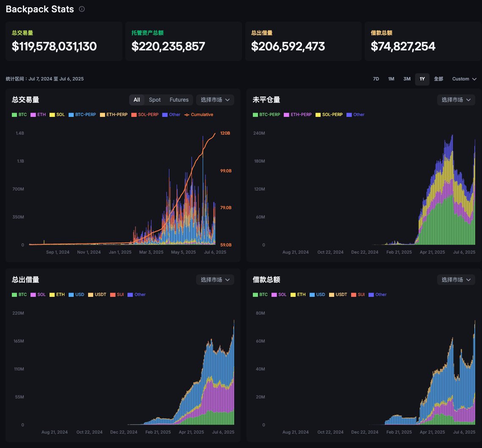This screenshot has width=482, height=448.
Task: Click the 120B cumulative axis label
Action: pos(225,133)
